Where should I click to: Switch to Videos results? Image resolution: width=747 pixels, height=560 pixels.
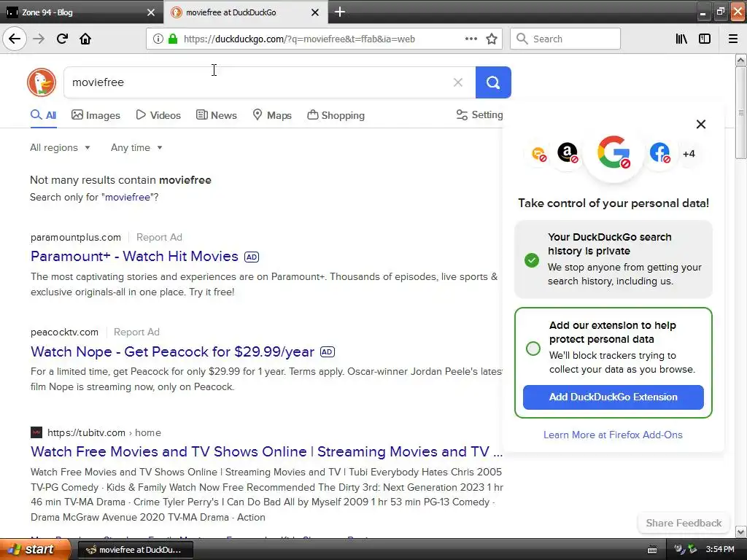coord(158,115)
